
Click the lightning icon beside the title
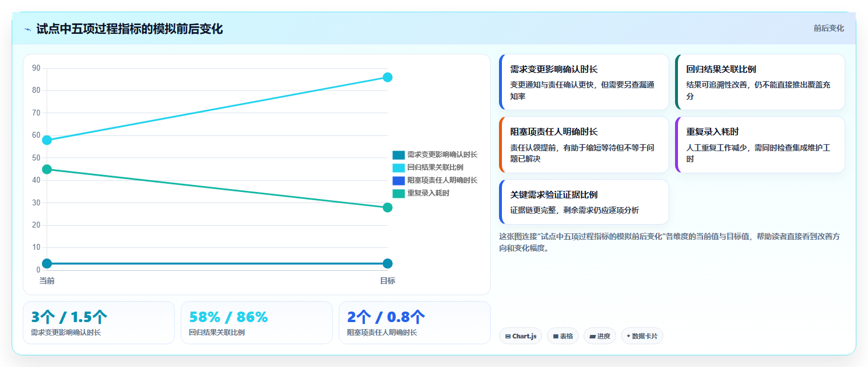(28, 29)
